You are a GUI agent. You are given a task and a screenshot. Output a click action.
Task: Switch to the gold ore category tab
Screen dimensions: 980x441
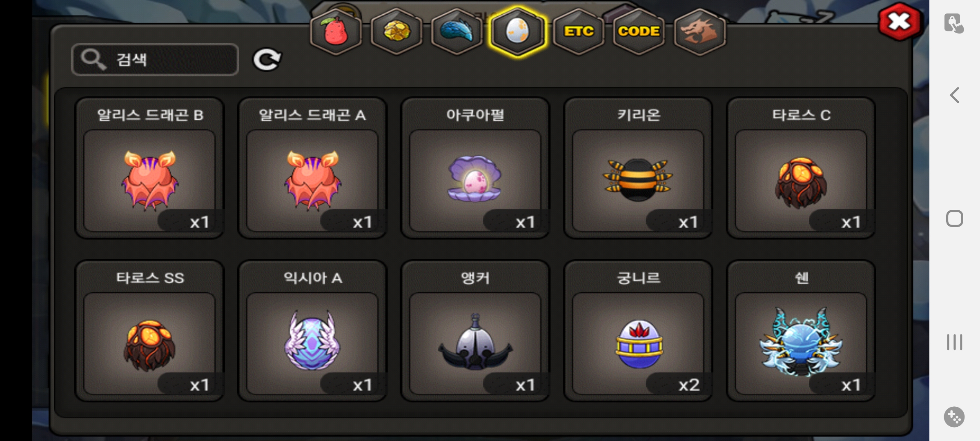(x=396, y=31)
